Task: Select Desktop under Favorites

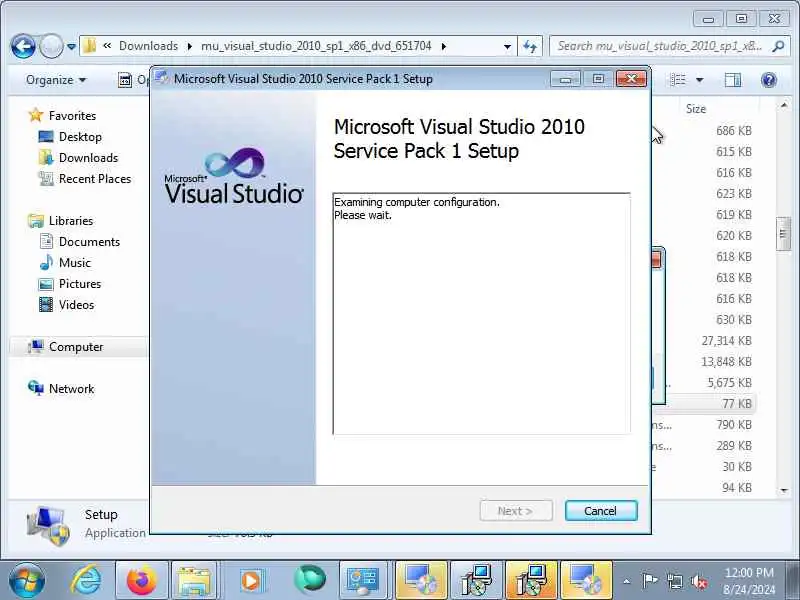Action: point(80,137)
